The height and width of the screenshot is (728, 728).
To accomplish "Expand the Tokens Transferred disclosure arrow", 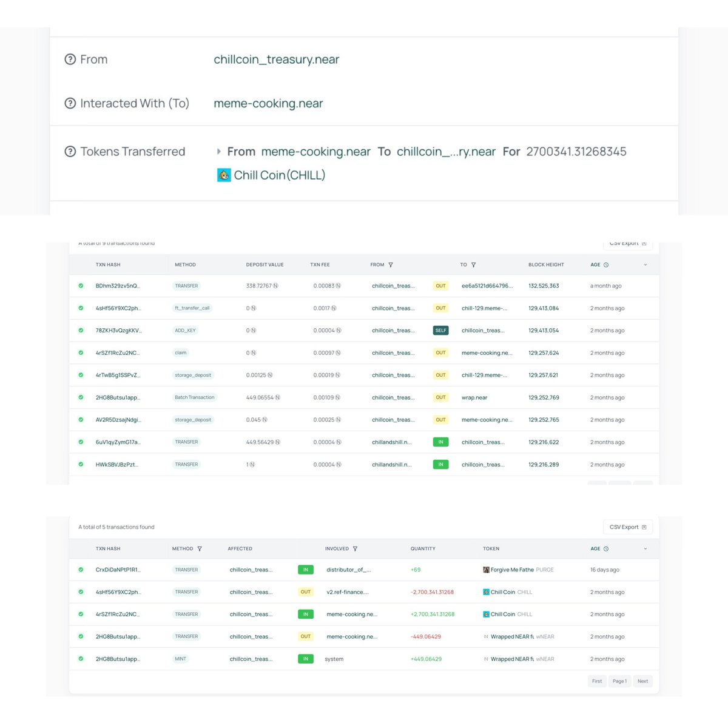I will coord(218,152).
